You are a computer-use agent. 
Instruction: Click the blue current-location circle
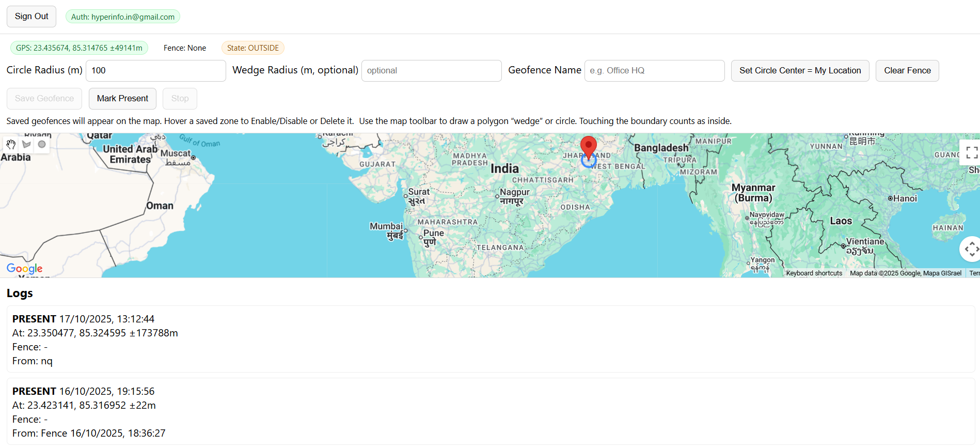click(x=589, y=161)
